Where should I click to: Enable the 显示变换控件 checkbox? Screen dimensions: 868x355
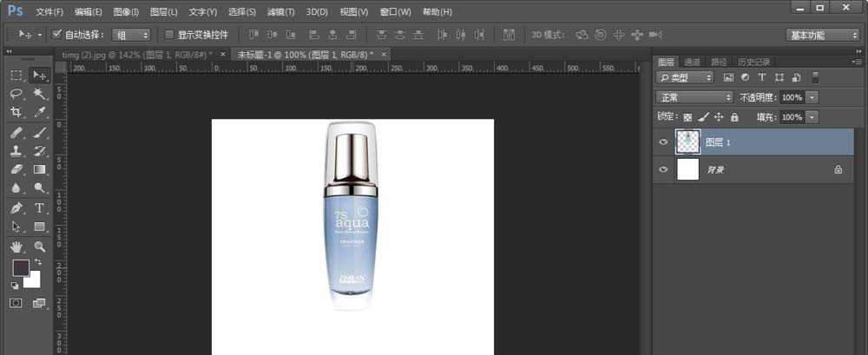[x=169, y=35]
